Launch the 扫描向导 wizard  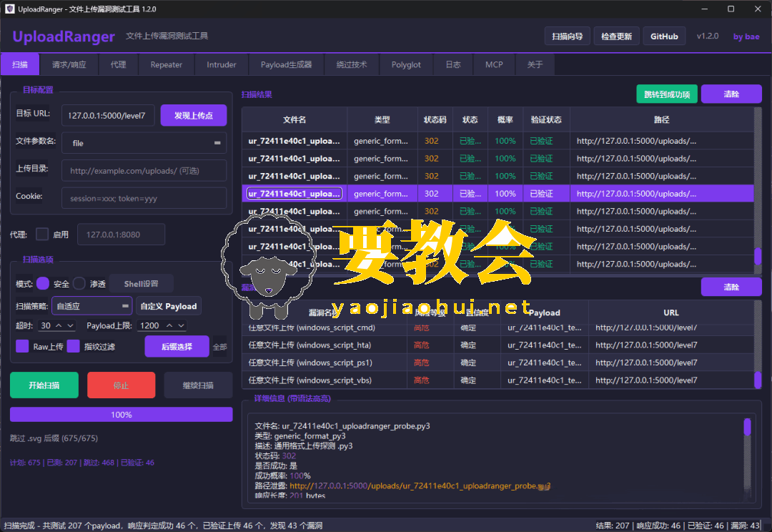(x=567, y=36)
